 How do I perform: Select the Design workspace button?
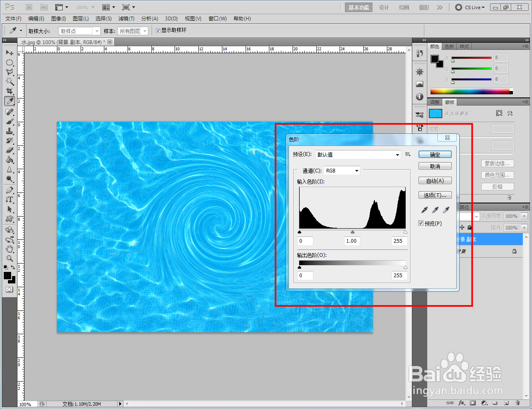click(384, 7)
